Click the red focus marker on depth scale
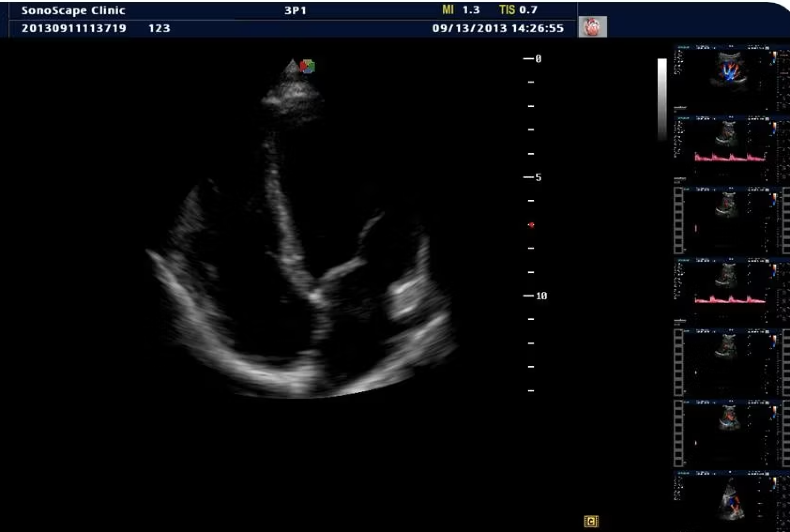 click(x=531, y=225)
